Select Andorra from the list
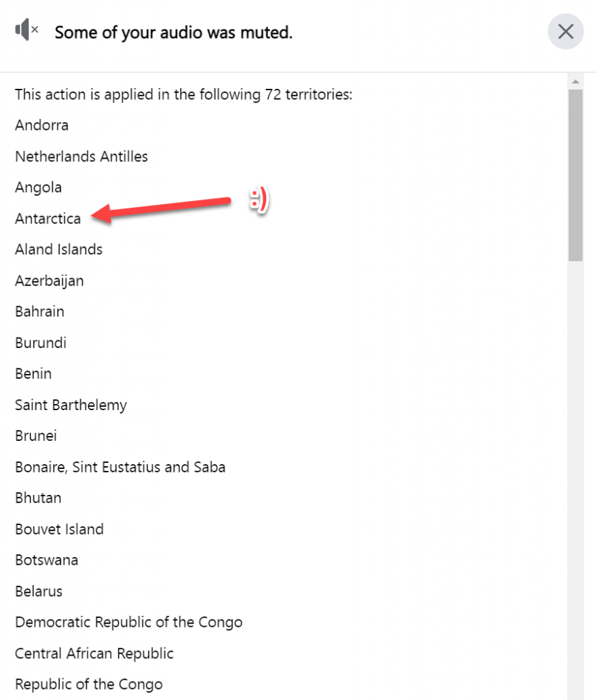596x700 pixels. point(42,125)
